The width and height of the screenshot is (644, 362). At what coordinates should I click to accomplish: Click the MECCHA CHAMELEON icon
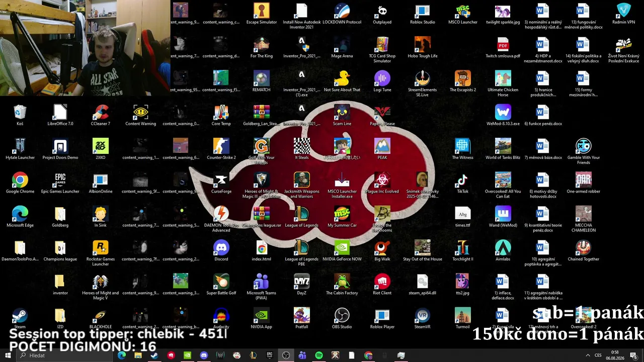point(584,213)
